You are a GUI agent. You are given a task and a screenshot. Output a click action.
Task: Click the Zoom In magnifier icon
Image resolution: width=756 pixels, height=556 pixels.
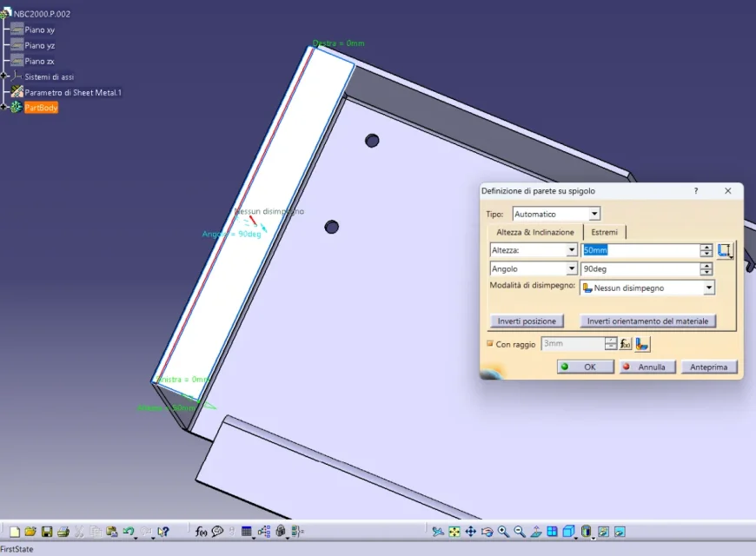(503, 532)
